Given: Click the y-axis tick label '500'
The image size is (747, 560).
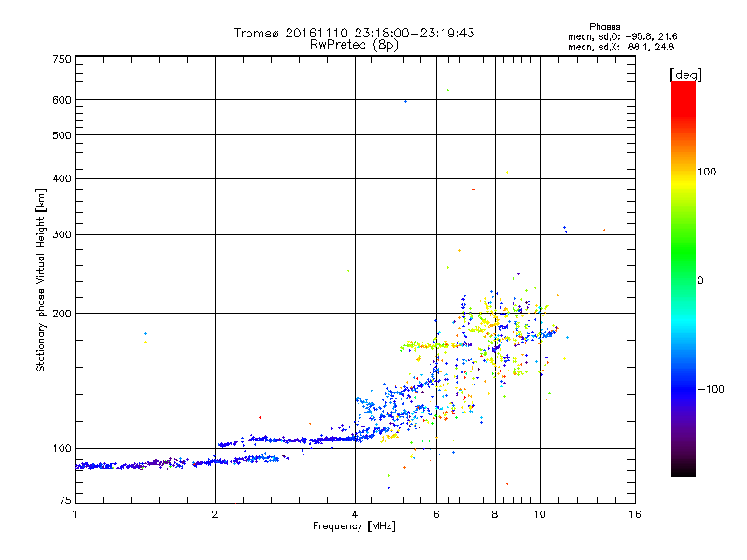Looking at the screenshot, I should point(62,135).
